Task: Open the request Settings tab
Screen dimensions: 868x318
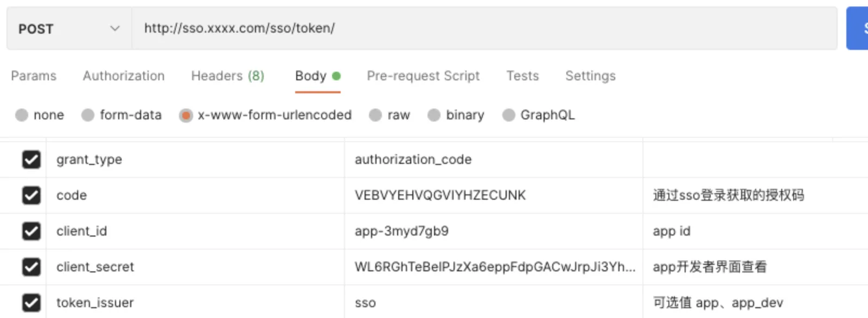Action: pyautogui.click(x=590, y=76)
